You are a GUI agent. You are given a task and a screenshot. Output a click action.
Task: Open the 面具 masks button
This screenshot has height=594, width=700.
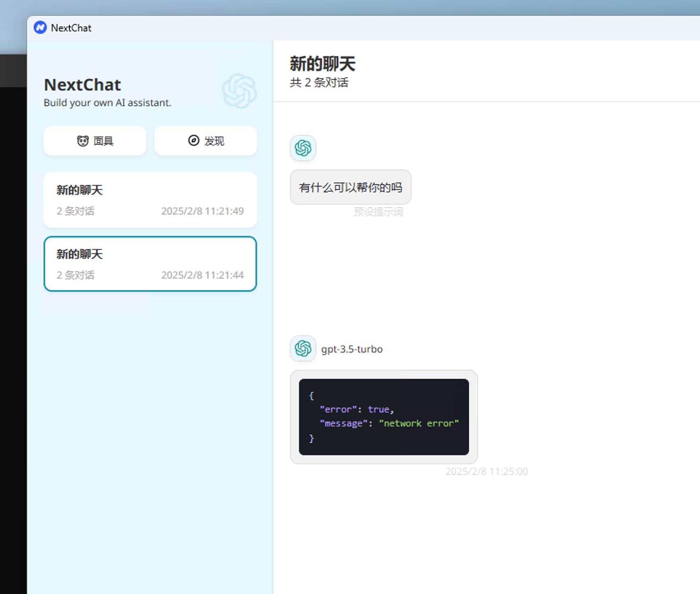(95, 141)
